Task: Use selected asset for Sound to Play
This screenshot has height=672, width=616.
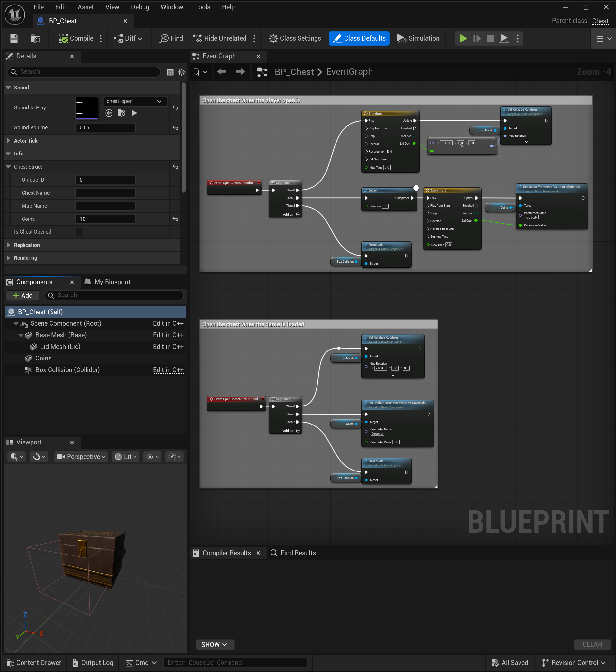Action: click(x=109, y=113)
